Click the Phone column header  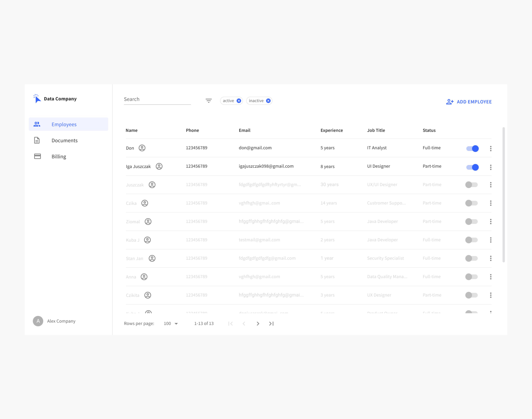192,130
